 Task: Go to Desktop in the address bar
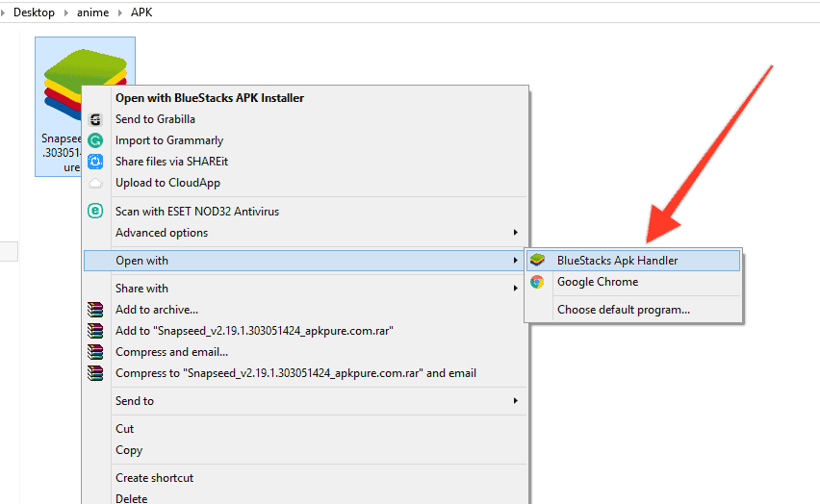[x=34, y=13]
